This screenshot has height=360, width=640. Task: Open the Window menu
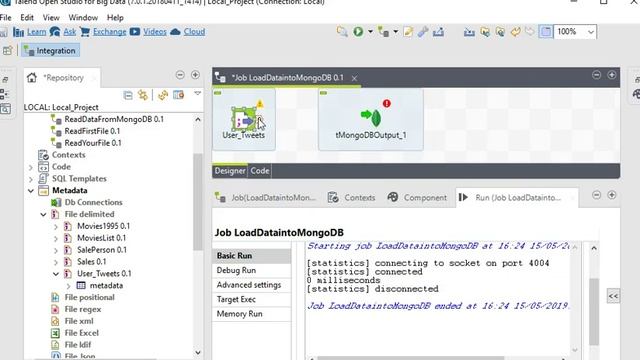[83, 18]
